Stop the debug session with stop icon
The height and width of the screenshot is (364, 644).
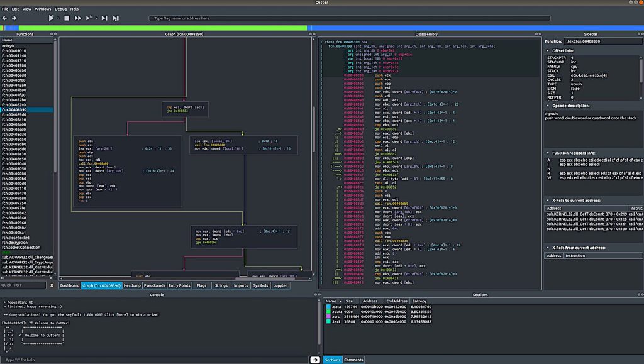point(67,18)
